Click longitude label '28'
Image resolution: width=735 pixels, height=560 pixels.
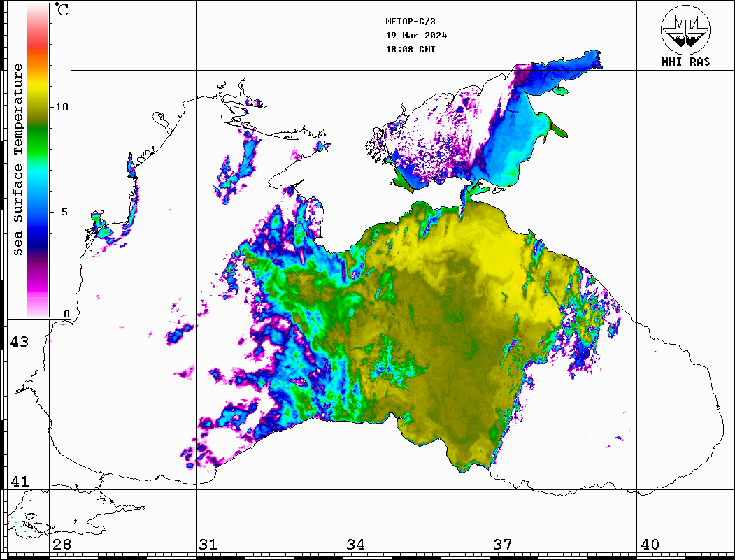[62, 545]
